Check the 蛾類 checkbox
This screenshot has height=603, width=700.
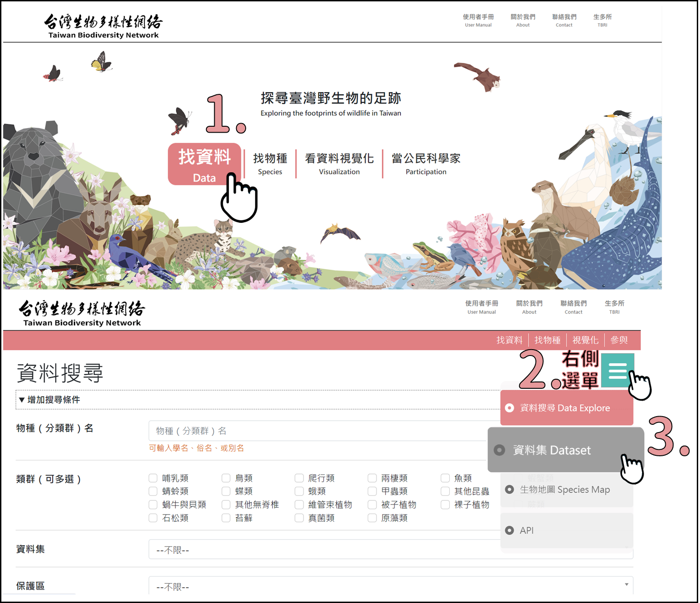(x=299, y=491)
